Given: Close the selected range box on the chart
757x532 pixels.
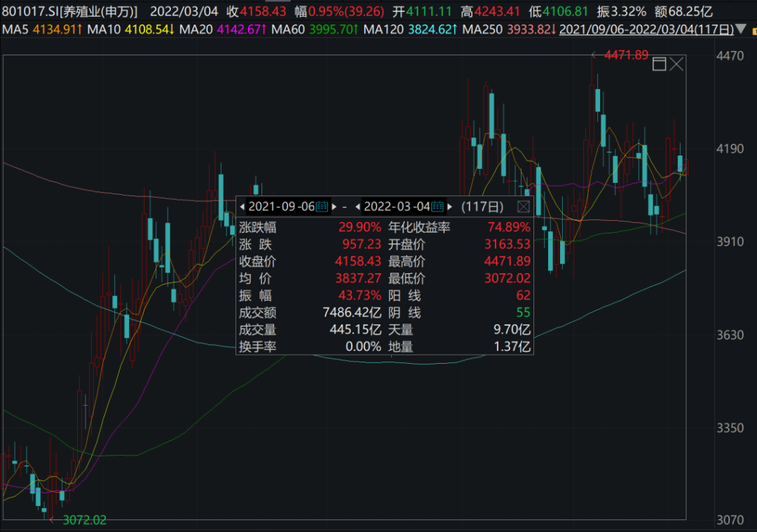Looking at the screenshot, I should coord(677,64).
